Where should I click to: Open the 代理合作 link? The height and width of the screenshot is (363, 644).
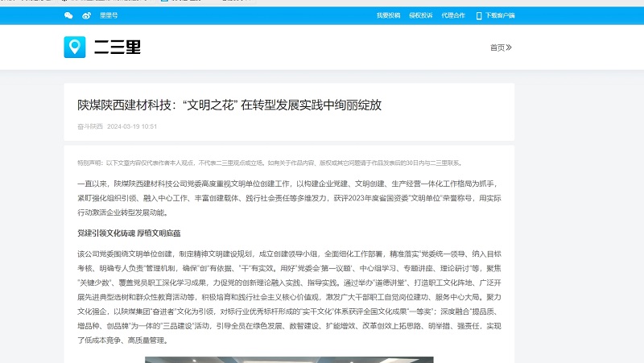tap(453, 15)
